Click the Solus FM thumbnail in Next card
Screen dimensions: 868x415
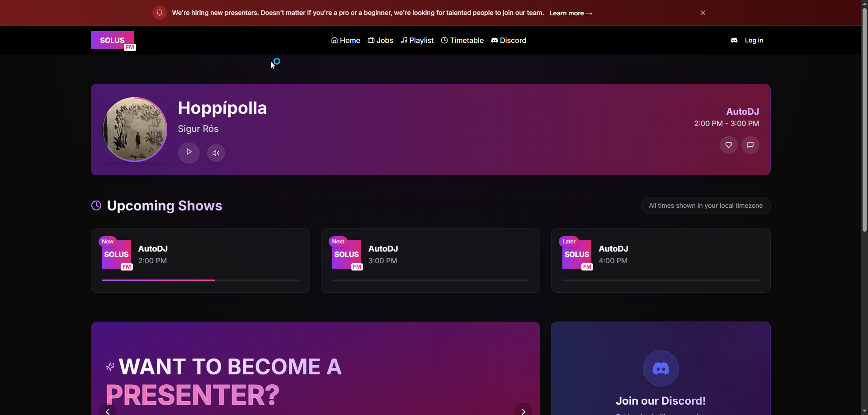click(347, 255)
